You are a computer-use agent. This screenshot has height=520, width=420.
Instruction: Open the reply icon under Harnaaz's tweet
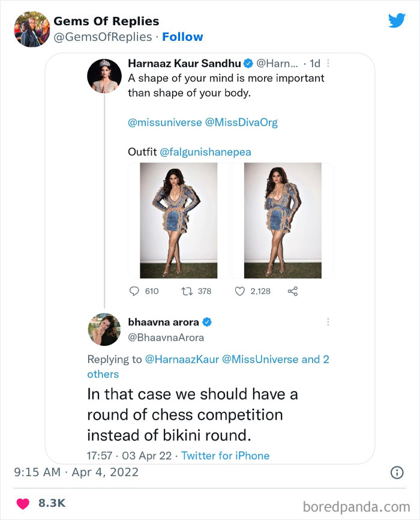point(134,291)
